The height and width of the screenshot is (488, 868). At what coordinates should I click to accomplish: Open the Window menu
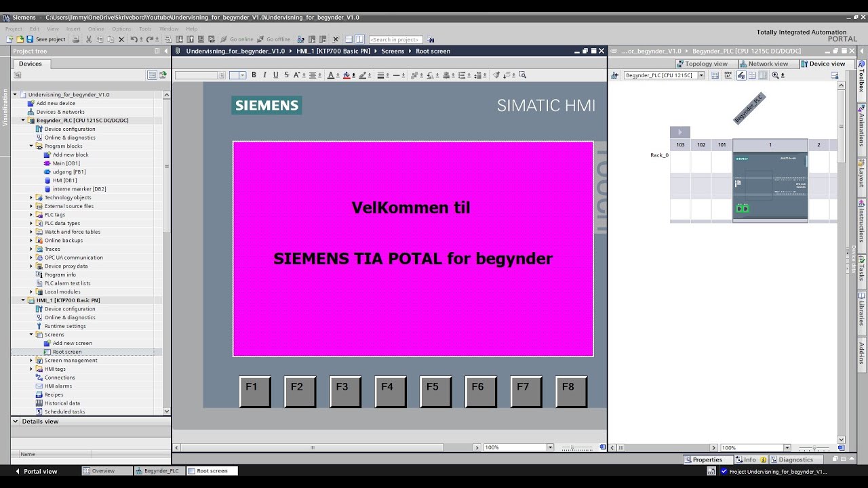tap(169, 28)
